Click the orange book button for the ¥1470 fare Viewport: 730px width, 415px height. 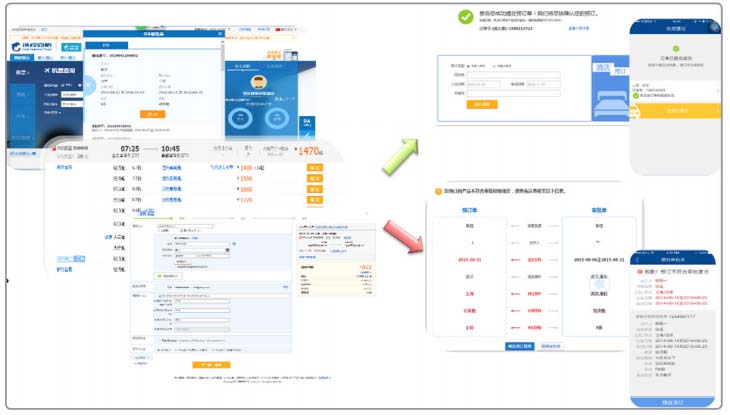pyautogui.click(x=313, y=167)
